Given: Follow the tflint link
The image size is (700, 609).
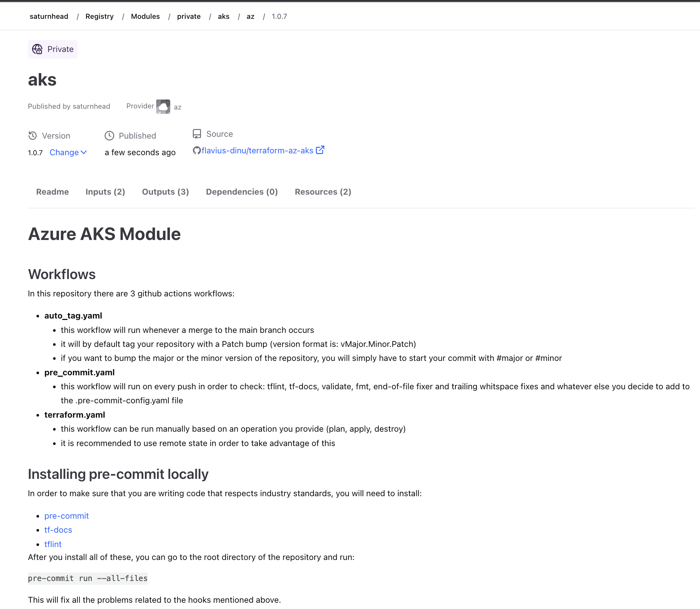Looking at the screenshot, I should tap(53, 544).
